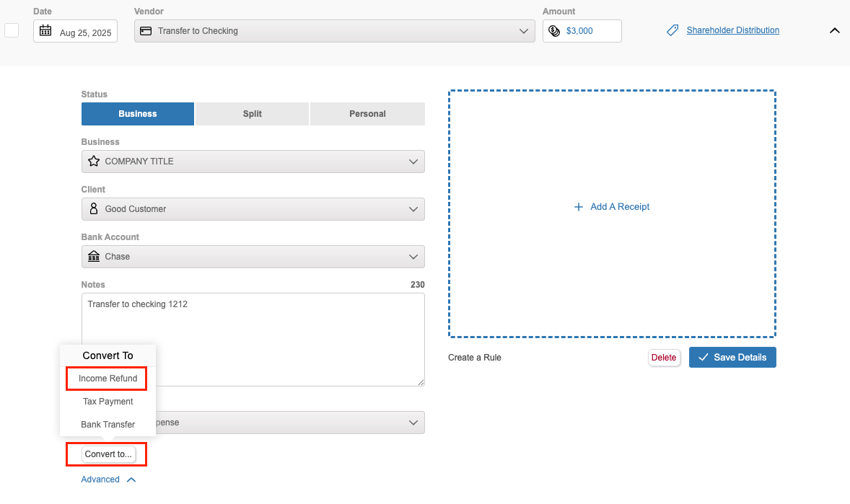
Task: Expand the Client dropdown showing Good Customer
Action: click(413, 209)
